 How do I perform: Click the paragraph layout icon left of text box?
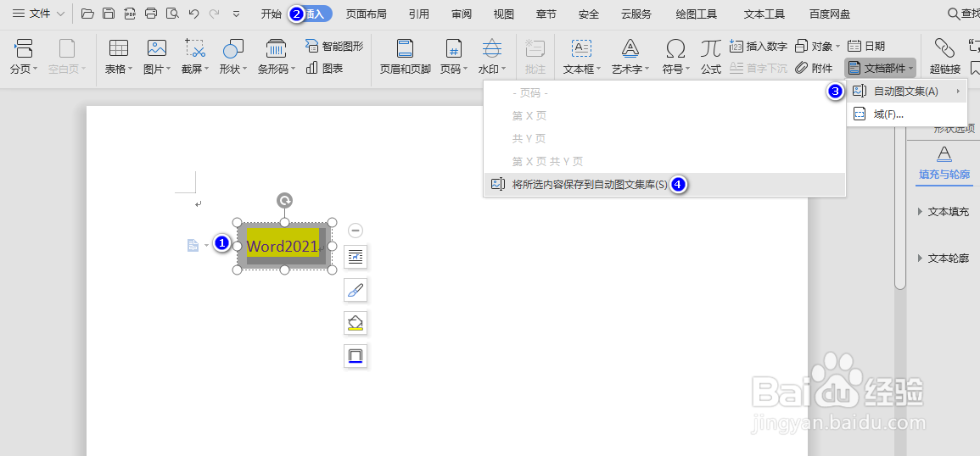tap(193, 246)
